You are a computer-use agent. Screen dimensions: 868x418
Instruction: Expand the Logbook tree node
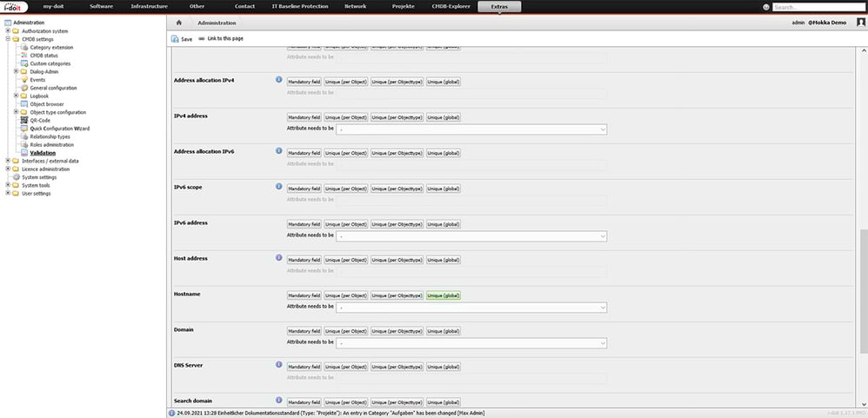(x=16, y=96)
